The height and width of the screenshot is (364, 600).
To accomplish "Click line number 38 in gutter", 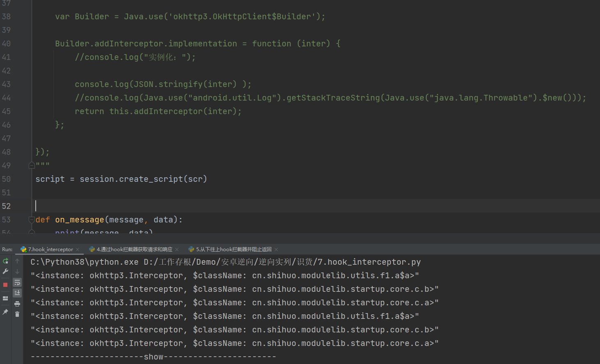I will tap(6, 16).
